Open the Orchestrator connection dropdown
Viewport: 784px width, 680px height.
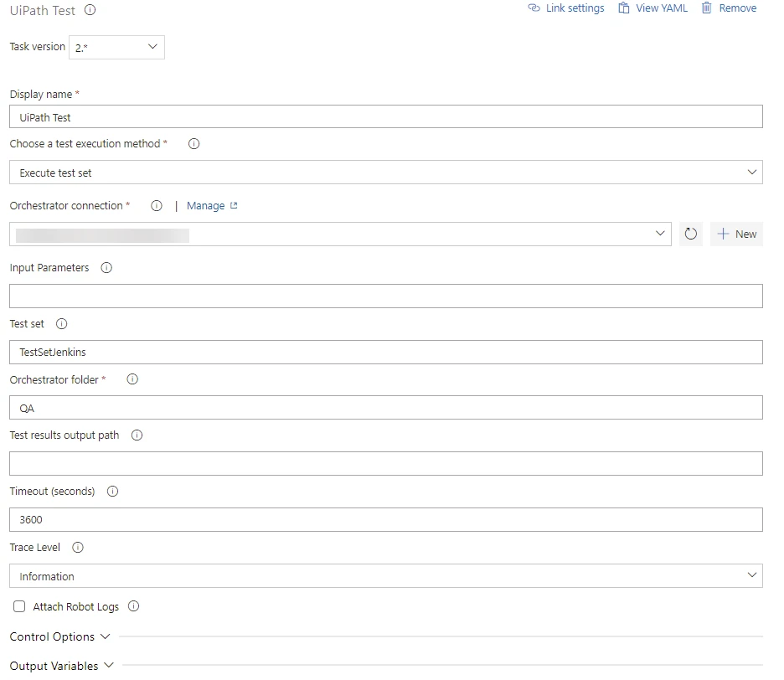tap(340, 234)
